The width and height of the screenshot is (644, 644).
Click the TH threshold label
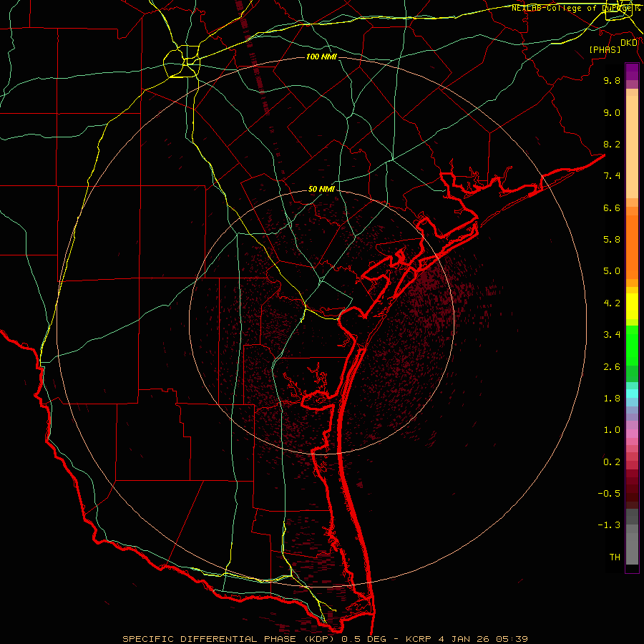pyautogui.click(x=615, y=557)
